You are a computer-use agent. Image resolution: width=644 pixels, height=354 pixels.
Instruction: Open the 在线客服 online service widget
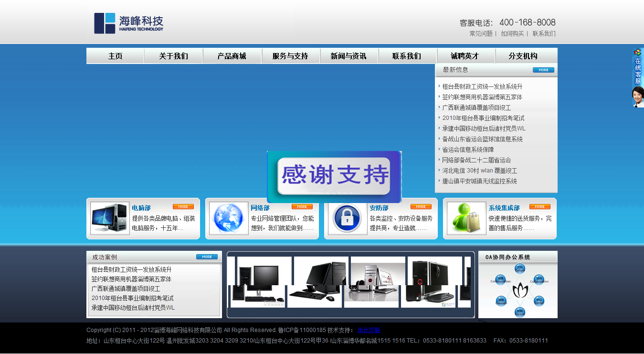(x=638, y=77)
